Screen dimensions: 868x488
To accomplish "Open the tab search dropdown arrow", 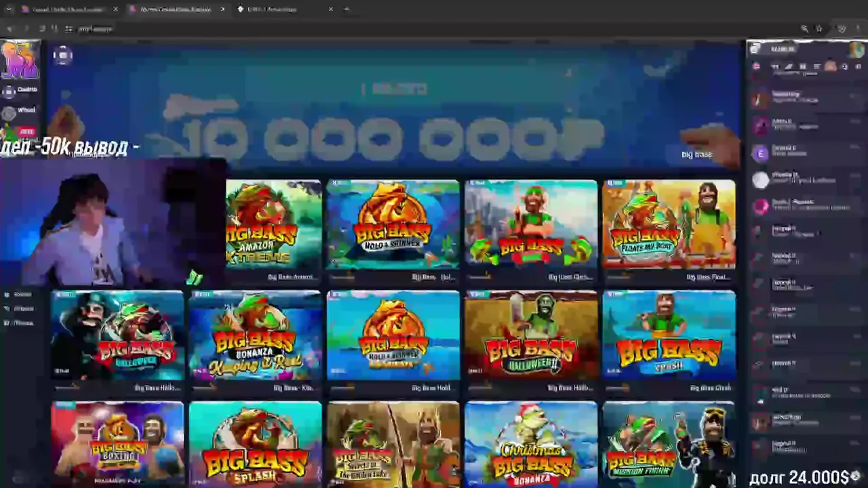I will (8, 9).
